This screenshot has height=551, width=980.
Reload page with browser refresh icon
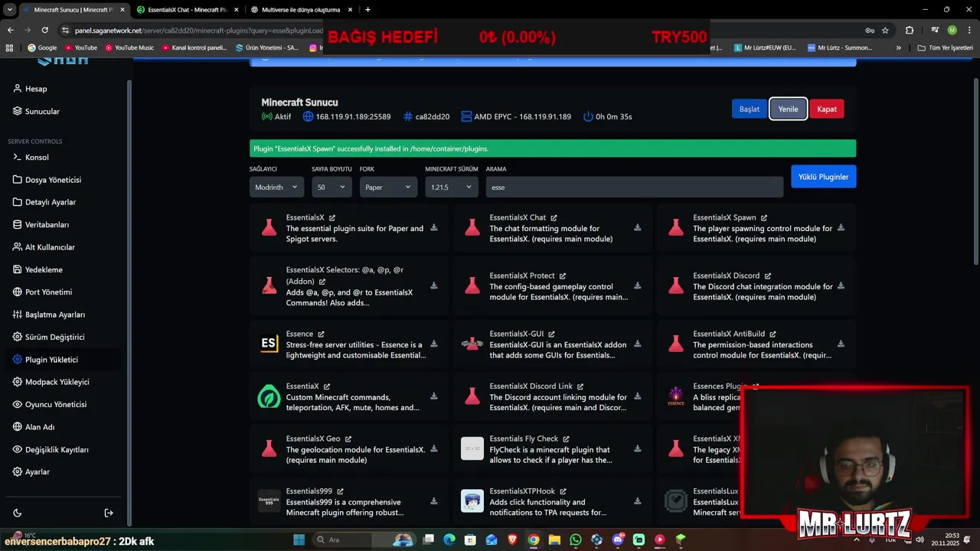[45, 31]
